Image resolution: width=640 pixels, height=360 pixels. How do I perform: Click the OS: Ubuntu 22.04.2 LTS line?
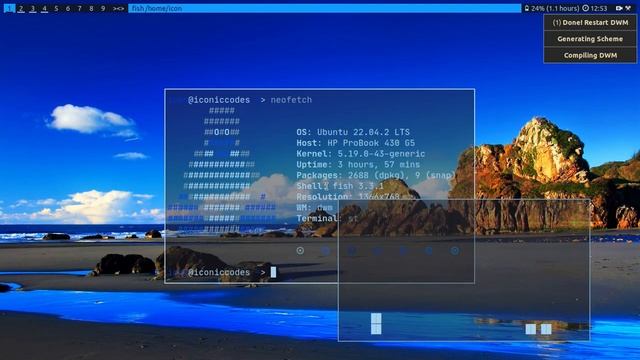click(x=353, y=132)
